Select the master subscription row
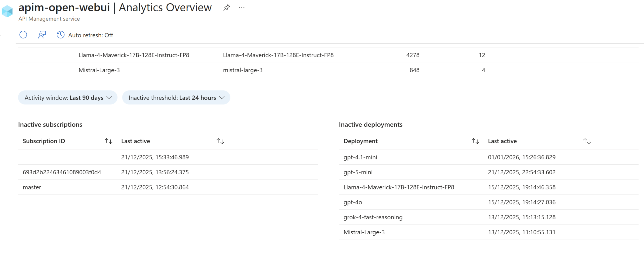This screenshot has height=260, width=644. (x=32, y=187)
